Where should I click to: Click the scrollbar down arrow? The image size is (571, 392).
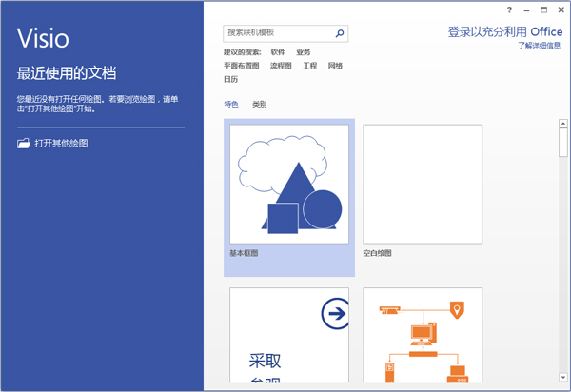(x=563, y=378)
